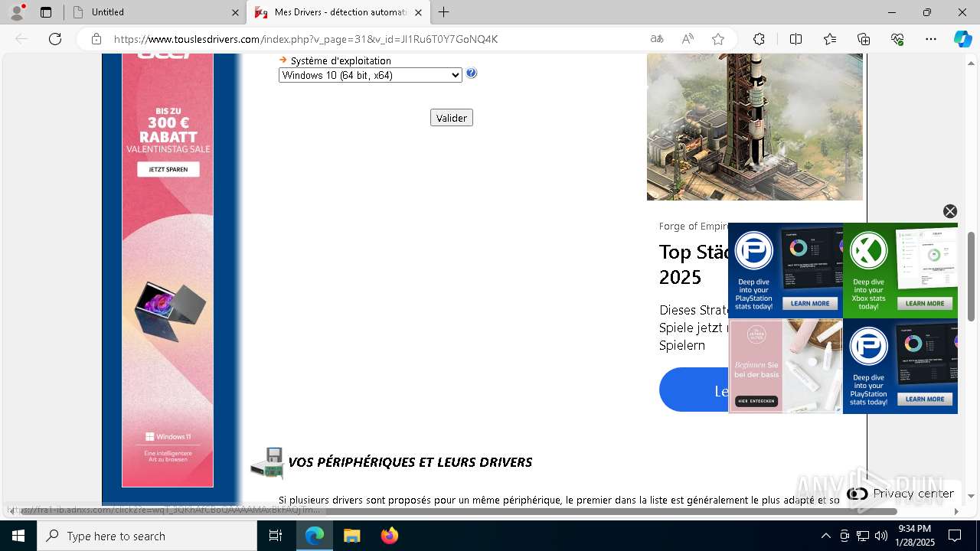Launch Firefox from taskbar
Screen dimensions: 980x551
[389, 536]
